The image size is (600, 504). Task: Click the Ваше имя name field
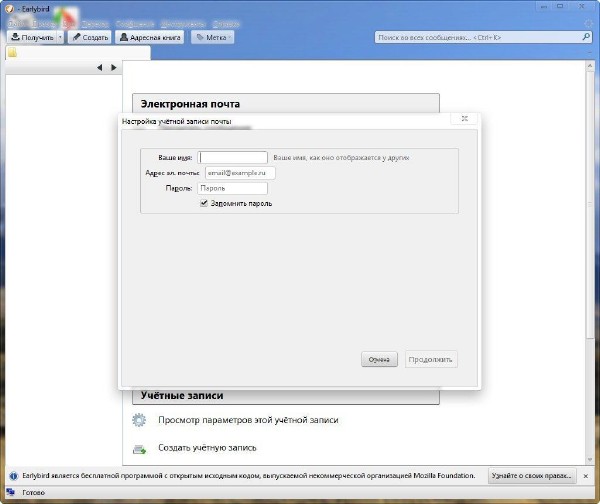pyautogui.click(x=233, y=157)
